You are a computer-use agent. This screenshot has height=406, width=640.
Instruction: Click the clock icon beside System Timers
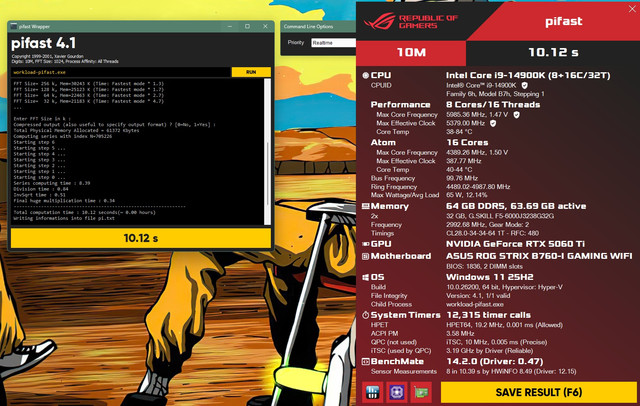[x=365, y=315]
